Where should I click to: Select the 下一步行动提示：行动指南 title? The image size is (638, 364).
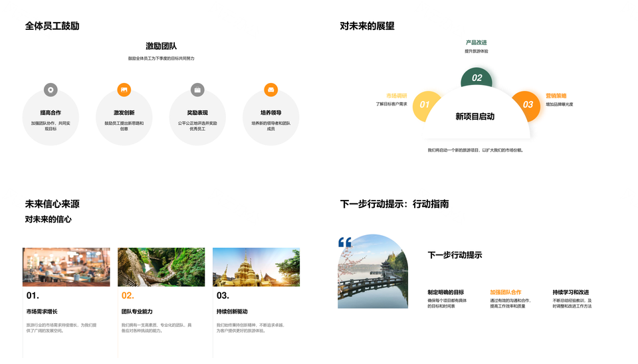[x=394, y=204]
